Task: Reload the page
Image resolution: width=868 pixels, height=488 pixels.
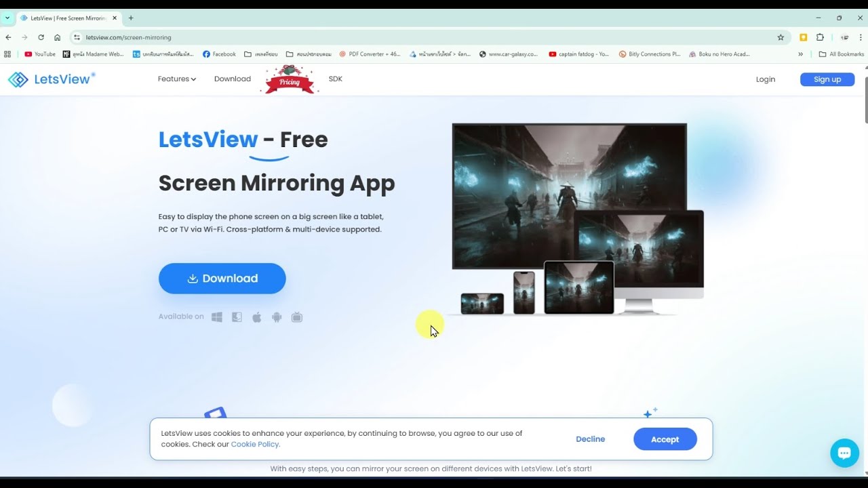Action: coord(41,37)
